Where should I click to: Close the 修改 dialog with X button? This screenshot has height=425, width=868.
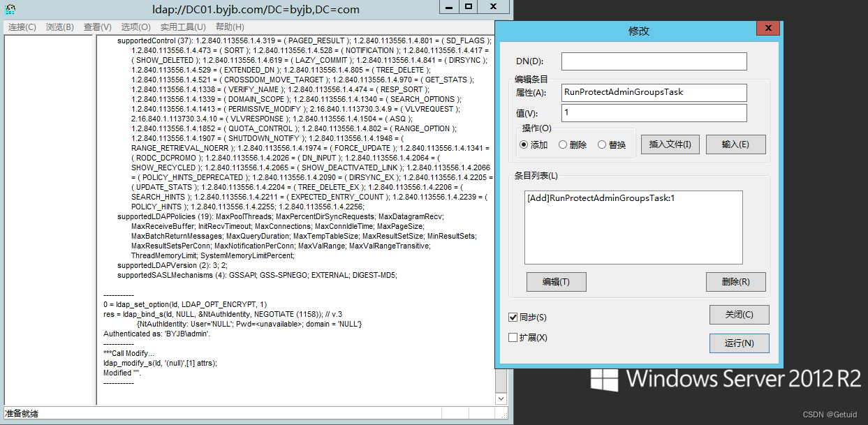pyautogui.click(x=768, y=28)
